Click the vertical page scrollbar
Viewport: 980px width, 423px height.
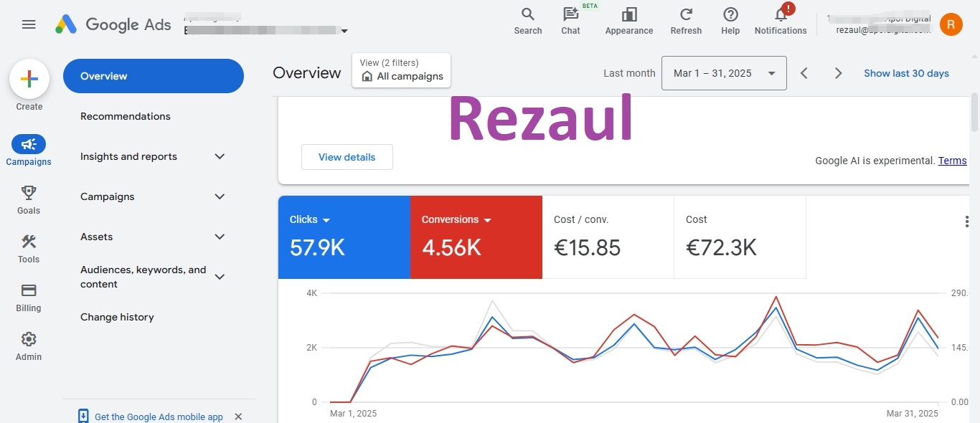974,113
